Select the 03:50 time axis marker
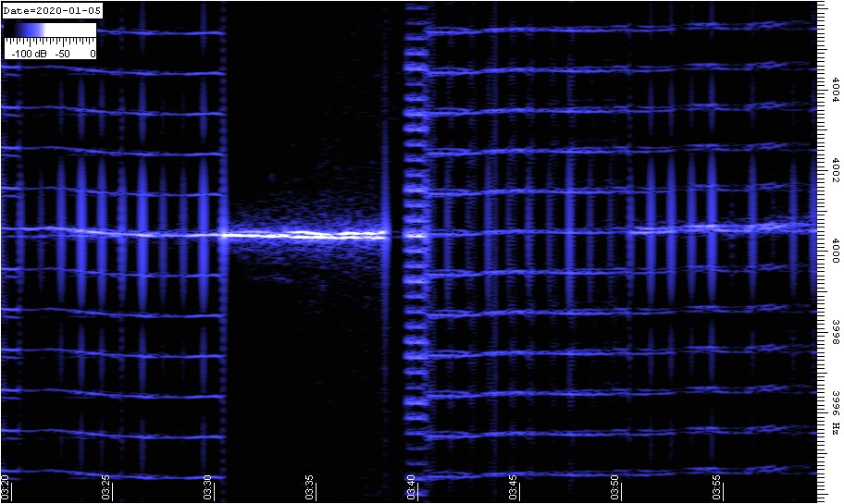The width and height of the screenshot is (844, 504). 614,487
